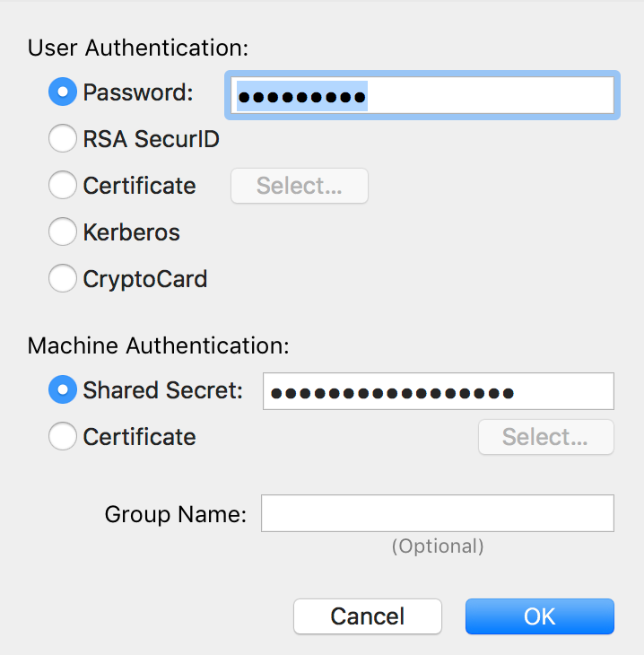644x655 pixels.
Task: Click the User Authentication heading
Action: 138,48
